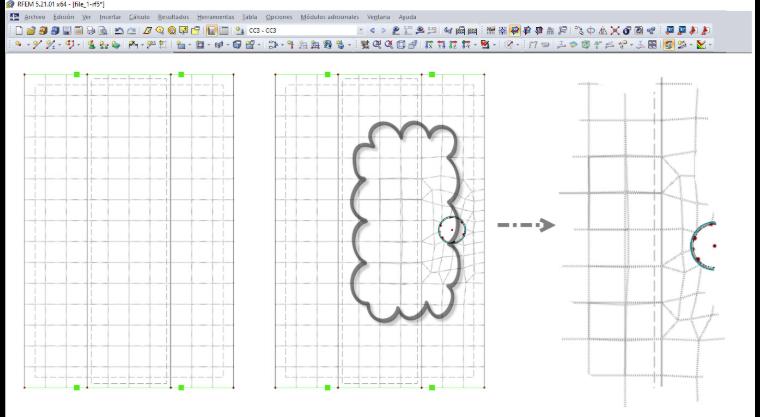Click the green X-direction view icon
Image resolution: width=760 pixels, height=417 pixels.
(x=429, y=45)
